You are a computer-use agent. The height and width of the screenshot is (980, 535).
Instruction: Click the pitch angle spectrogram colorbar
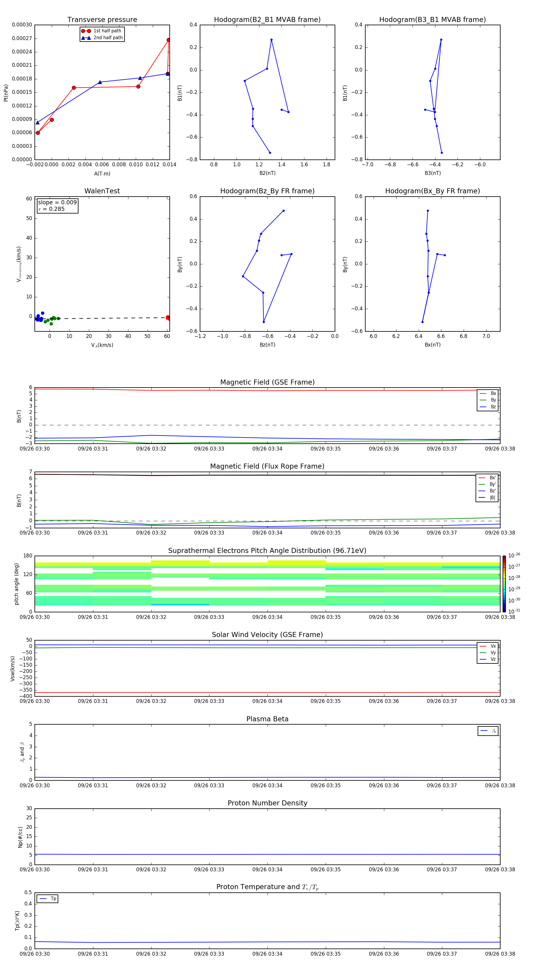coord(504,584)
